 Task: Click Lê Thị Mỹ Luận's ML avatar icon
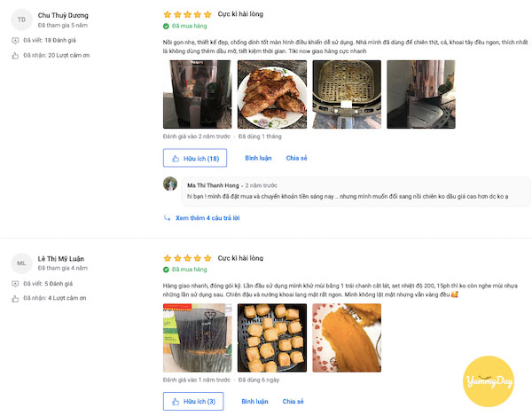[x=21, y=263]
